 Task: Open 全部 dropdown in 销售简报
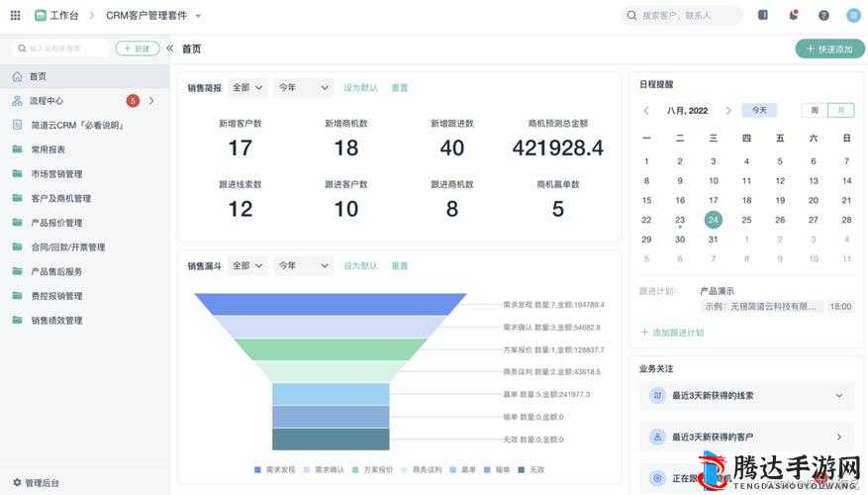tap(247, 87)
